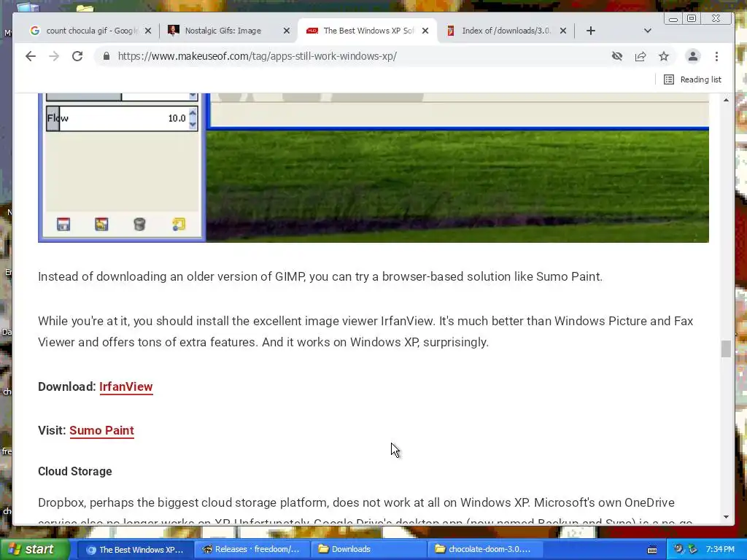
Task: Click the second system tray icon
Action: [x=692, y=550]
